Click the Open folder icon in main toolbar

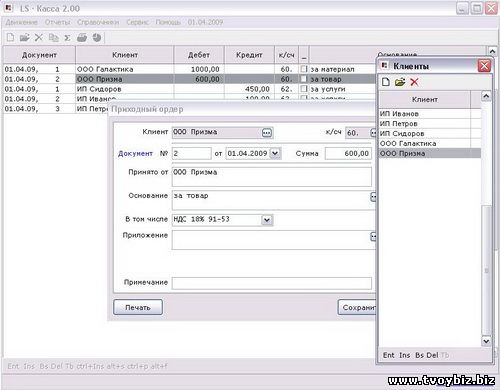pos(24,37)
